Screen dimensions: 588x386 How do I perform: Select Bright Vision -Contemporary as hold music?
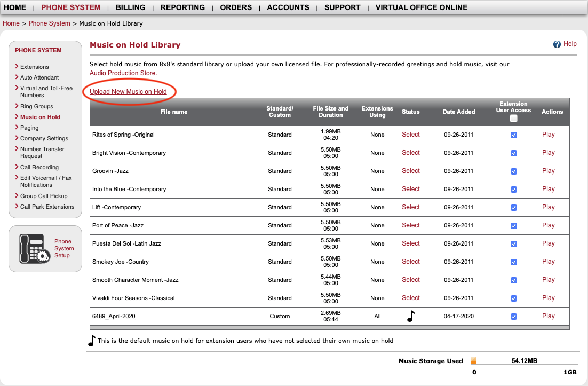coord(411,153)
